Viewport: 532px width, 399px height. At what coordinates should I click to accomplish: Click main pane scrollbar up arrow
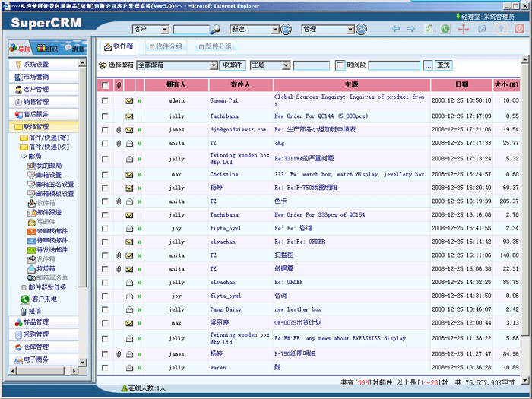point(524,60)
